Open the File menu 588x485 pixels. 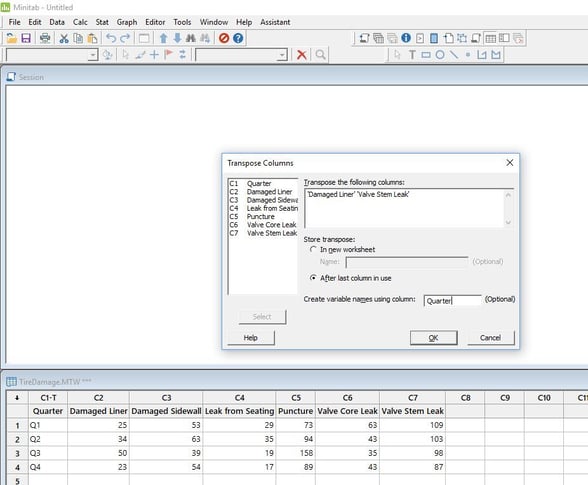(x=15, y=22)
